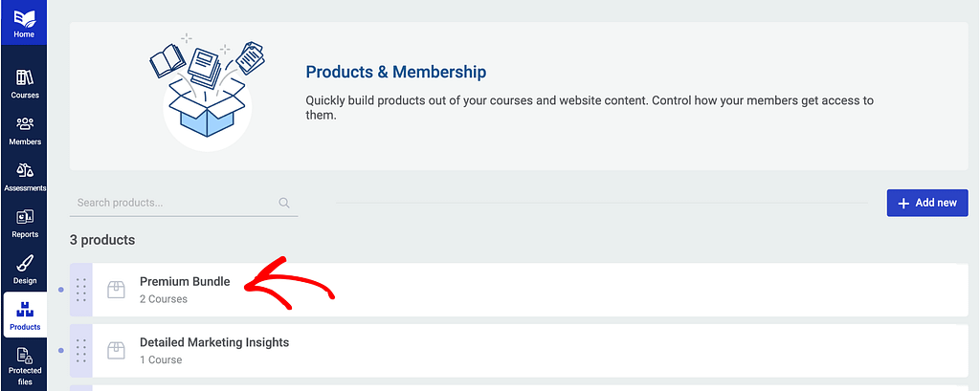Open Assessments from the sidebar
Image resolution: width=980 pixels, height=391 pixels.
24,178
